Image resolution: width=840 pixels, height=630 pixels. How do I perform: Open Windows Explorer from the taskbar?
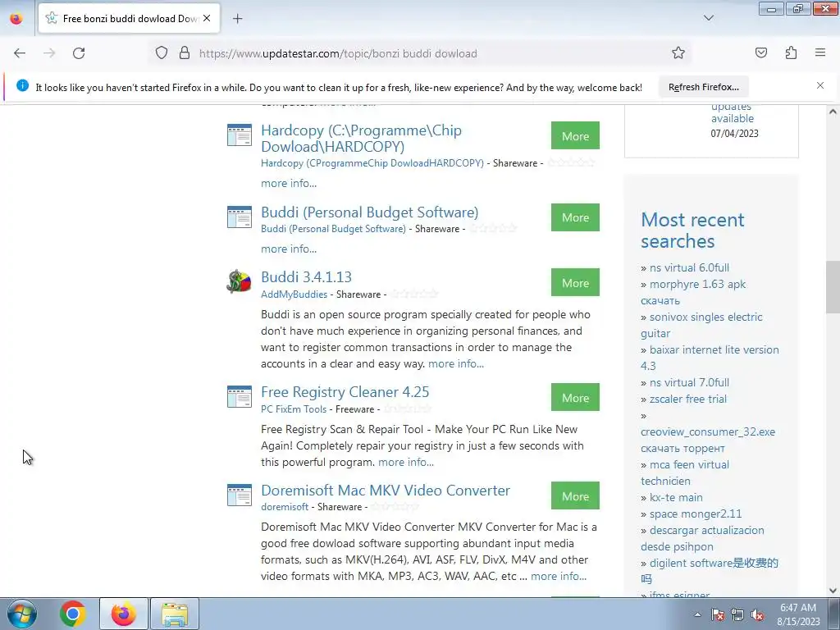click(175, 614)
